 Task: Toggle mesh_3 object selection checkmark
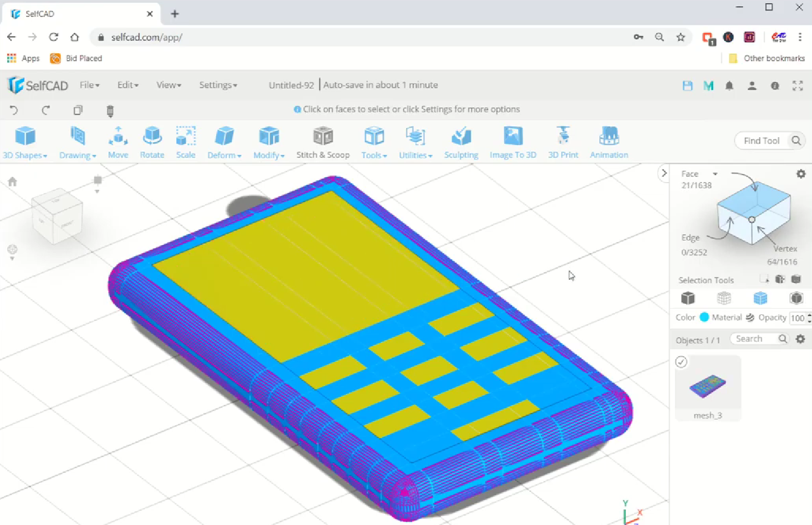point(681,362)
